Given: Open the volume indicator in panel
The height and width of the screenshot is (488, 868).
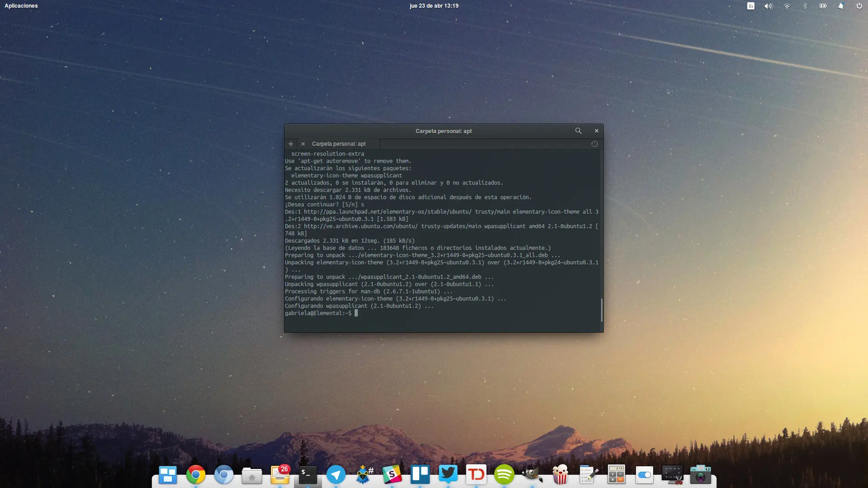Looking at the screenshot, I should 768,6.
